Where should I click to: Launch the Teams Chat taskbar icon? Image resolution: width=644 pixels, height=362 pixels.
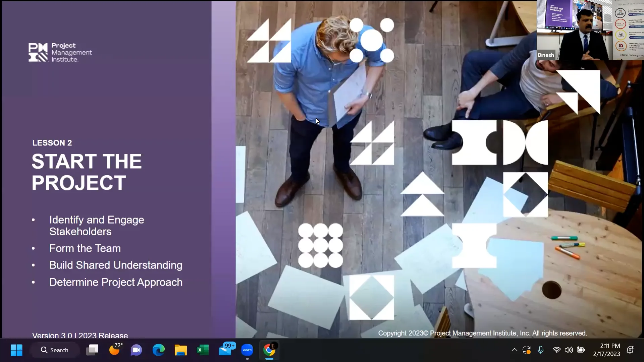(x=136, y=350)
